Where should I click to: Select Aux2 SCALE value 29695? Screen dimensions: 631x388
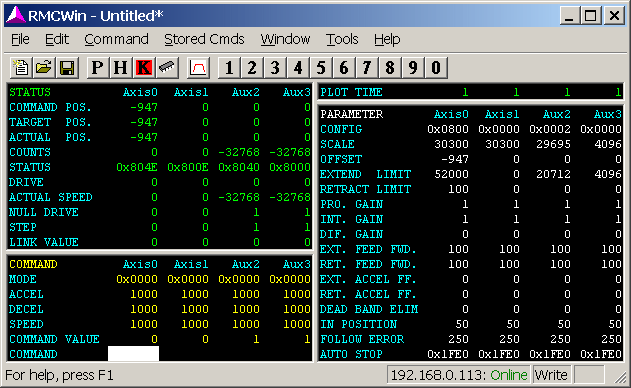click(553, 144)
